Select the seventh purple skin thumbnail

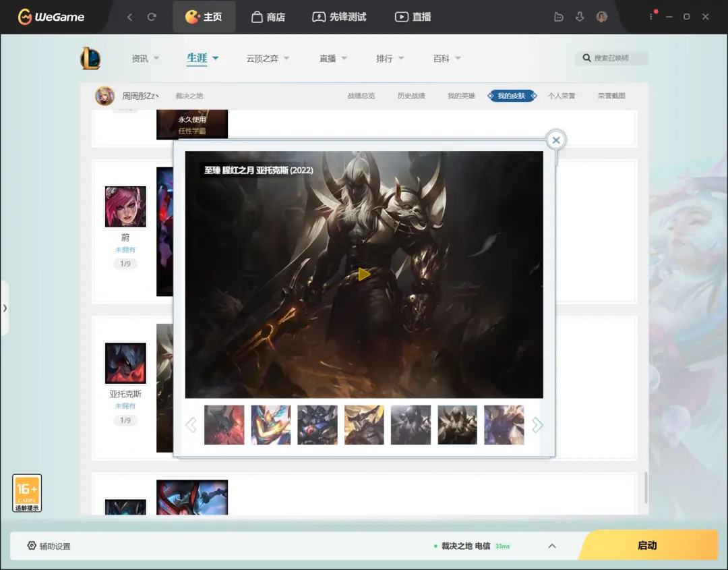504,424
